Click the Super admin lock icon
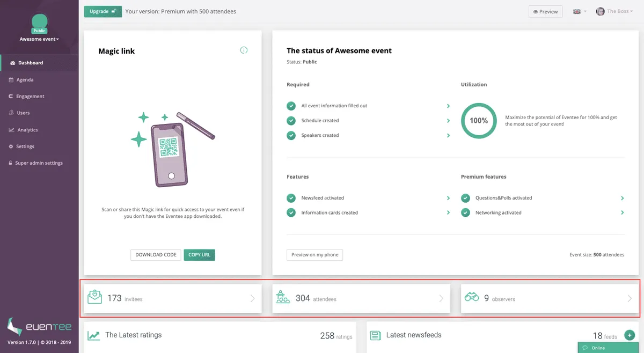Viewport: 644px width, 353px height. [x=11, y=163]
